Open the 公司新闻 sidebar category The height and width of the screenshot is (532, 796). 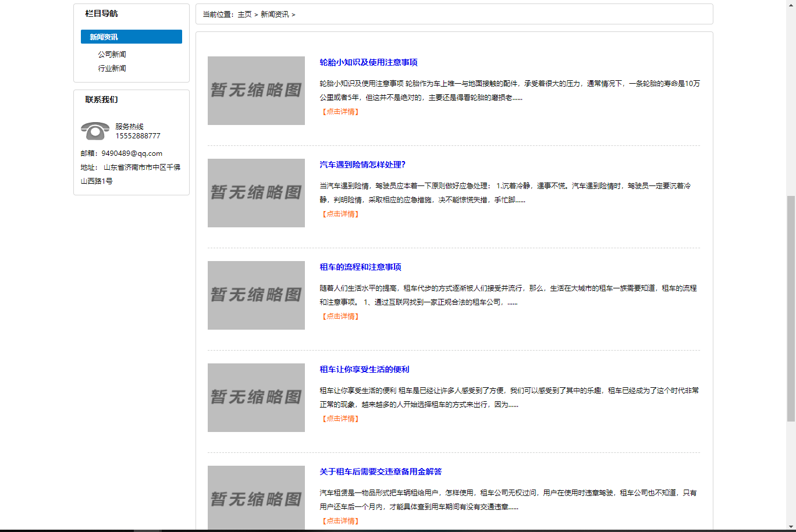[x=112, y=54]
